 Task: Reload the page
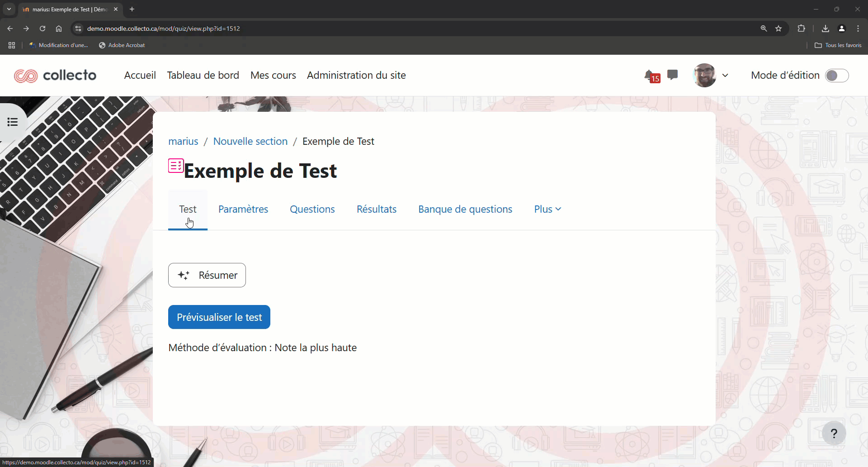(x=42, y=29)
